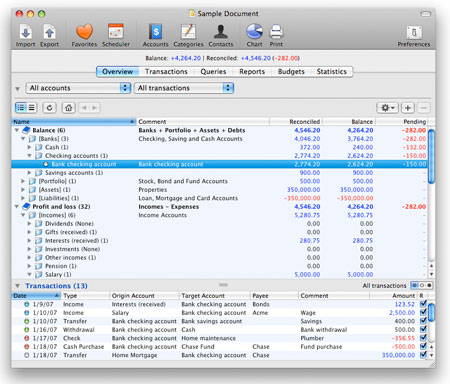Show the Chart pie icon

pyautogui.click(x=254, y=32)
